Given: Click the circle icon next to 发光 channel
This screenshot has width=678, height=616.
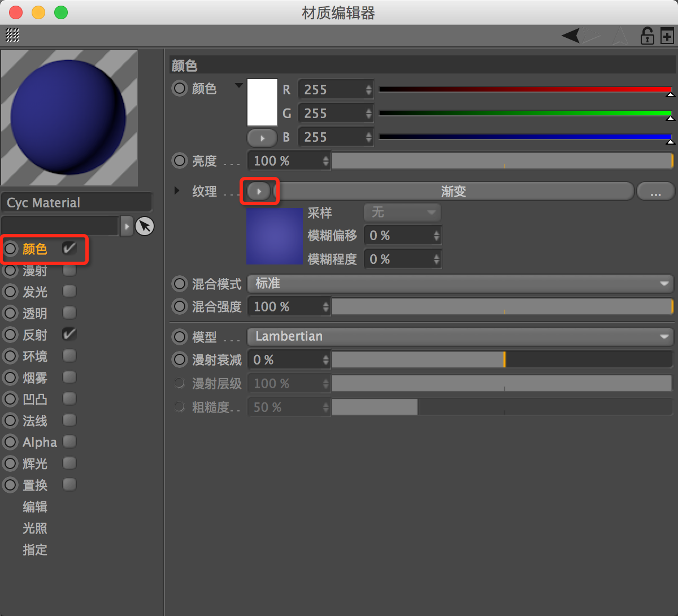Looking at the screenshot, I should 11,292.
